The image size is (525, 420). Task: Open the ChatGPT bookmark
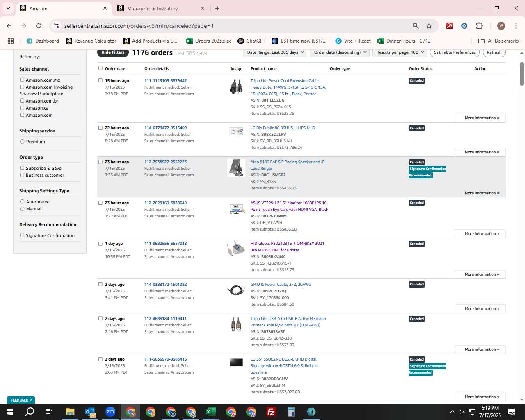point(251,41)
